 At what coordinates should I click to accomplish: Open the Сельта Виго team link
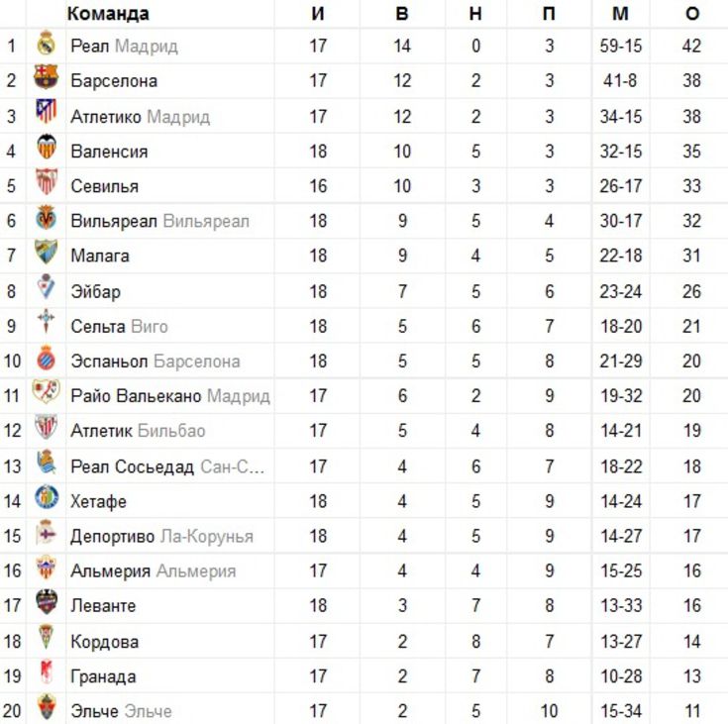(x=119, y=327)
